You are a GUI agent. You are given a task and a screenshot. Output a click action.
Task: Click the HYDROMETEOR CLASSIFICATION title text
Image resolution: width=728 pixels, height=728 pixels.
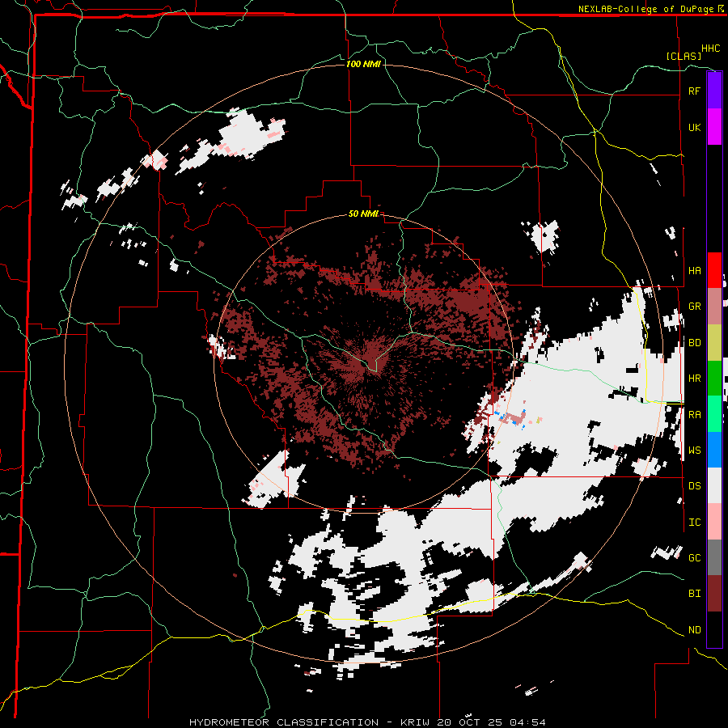(x=284, y=722)
